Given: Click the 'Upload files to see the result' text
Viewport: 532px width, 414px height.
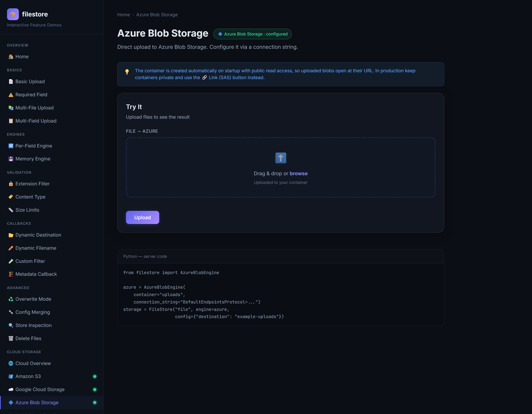Looking at the screenshot, I should tap(158, 117).
